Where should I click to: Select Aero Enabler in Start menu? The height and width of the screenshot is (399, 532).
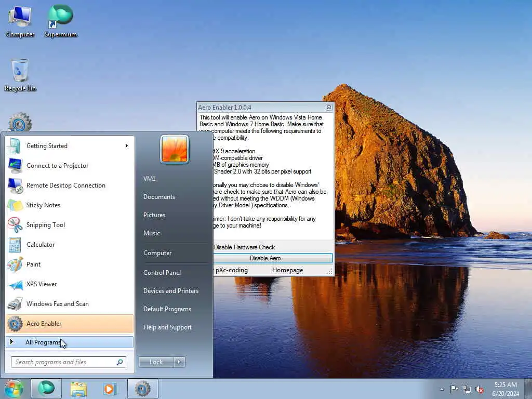70,323
